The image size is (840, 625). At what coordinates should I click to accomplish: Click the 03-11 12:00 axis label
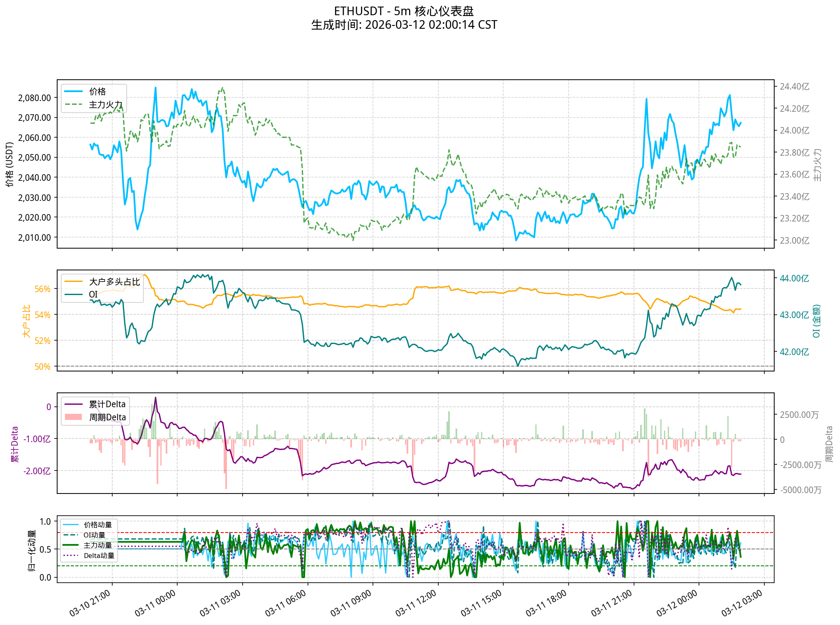(x=416, y=603)
